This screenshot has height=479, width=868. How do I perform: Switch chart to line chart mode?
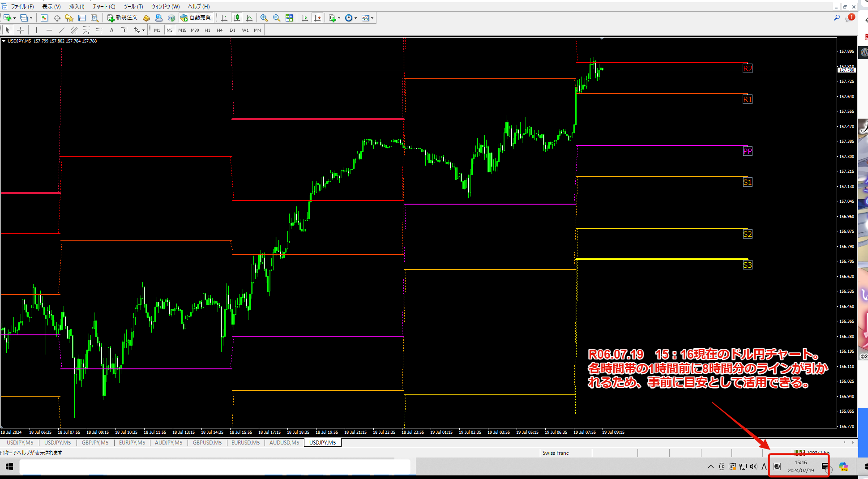249,18
